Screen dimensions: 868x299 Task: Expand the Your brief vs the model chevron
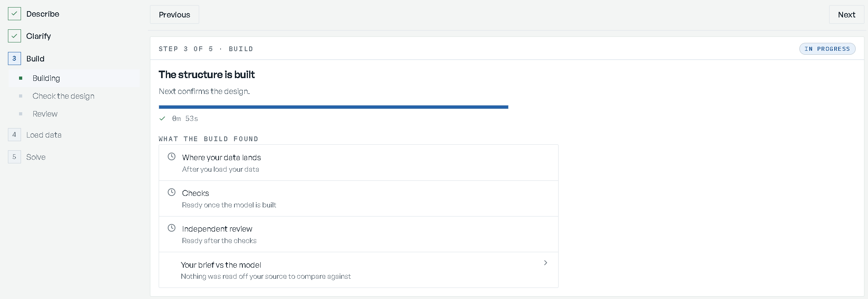click(x=545, y=263)
